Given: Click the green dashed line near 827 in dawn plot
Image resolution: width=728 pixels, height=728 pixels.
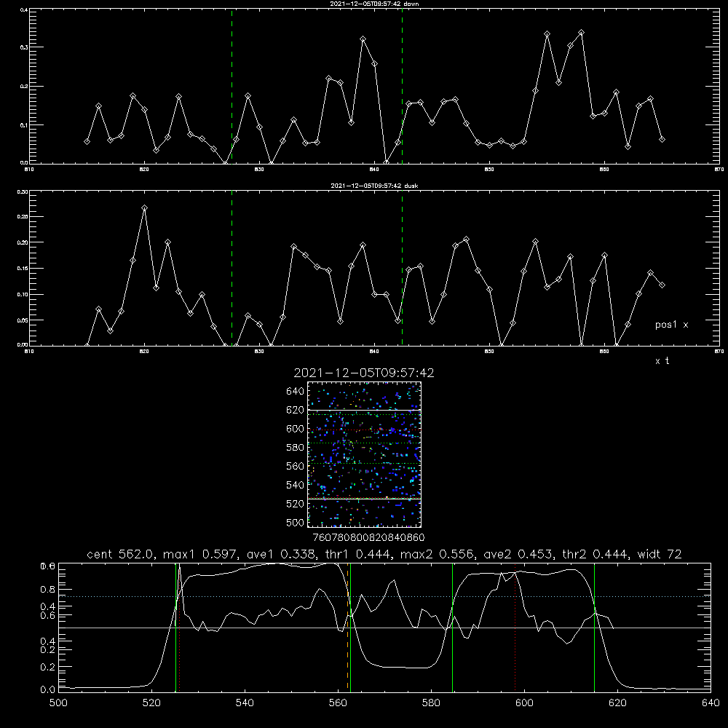Looking at the screenshot, I should click(232, 86).
